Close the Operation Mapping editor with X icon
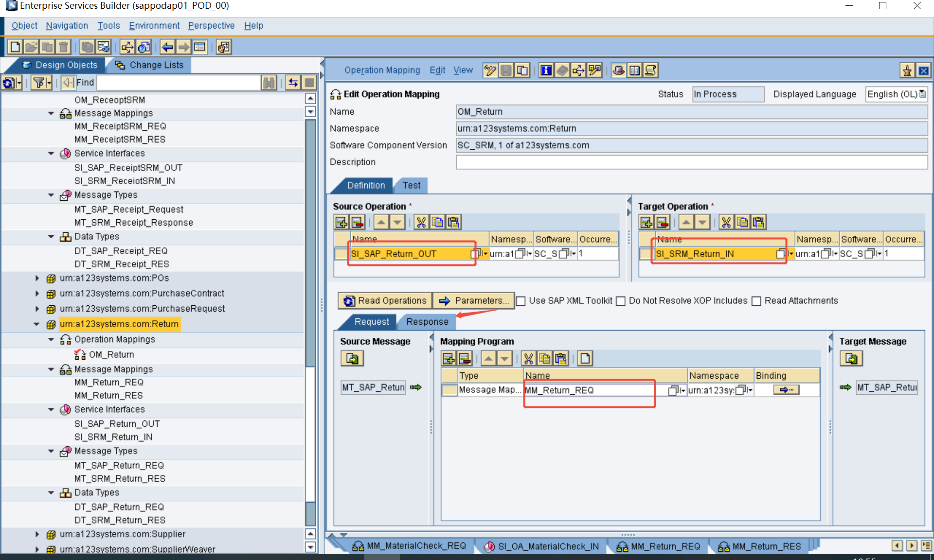 923,71
